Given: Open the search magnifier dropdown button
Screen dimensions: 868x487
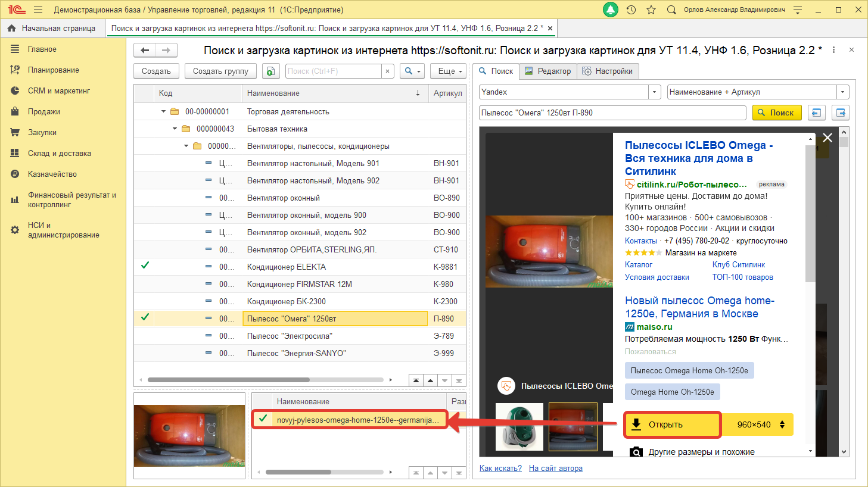Looking at the screenshot, I should (412, 71).
